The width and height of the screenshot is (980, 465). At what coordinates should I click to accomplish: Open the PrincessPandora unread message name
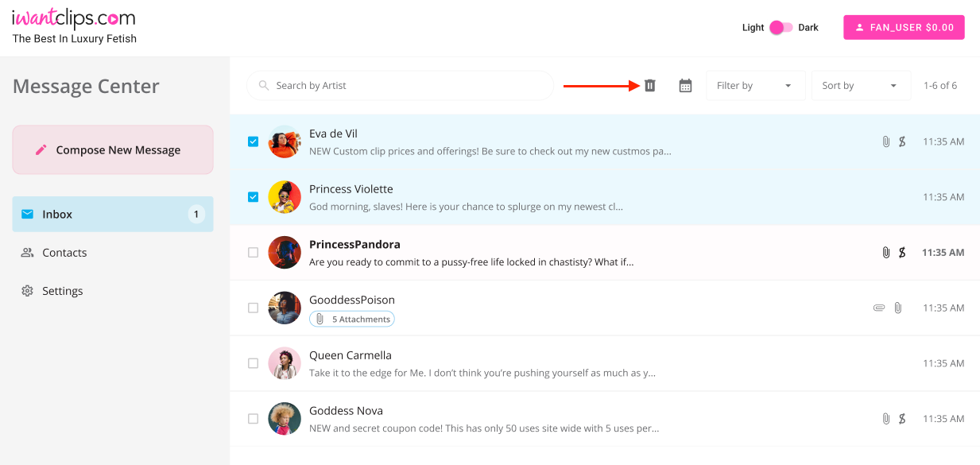354,244
